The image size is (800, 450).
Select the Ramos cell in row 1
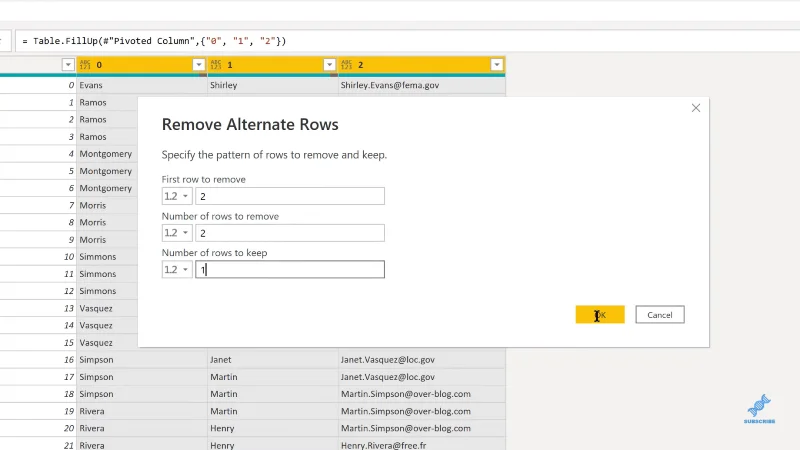click(x=107, y=103)
